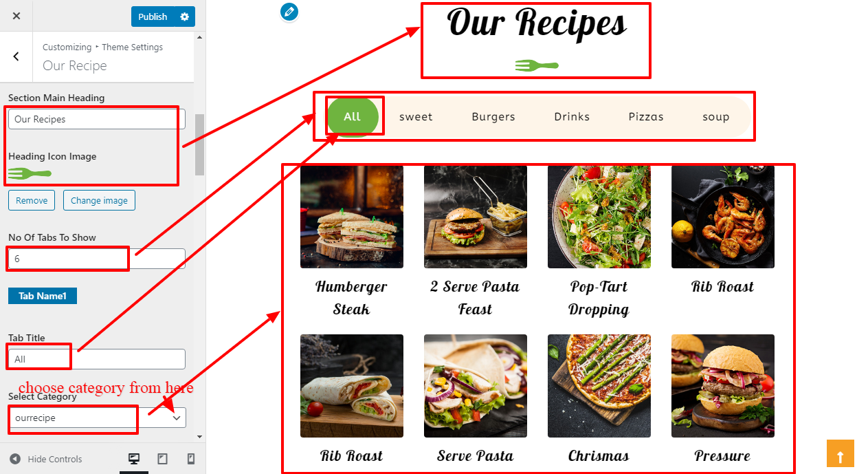Click the Publish button
The height and width of the screenshot is (474, 868).
click(x=153, y=17)
